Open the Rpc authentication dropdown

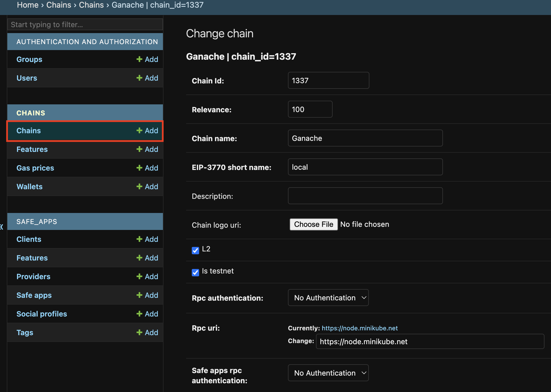tap(328, 298)
